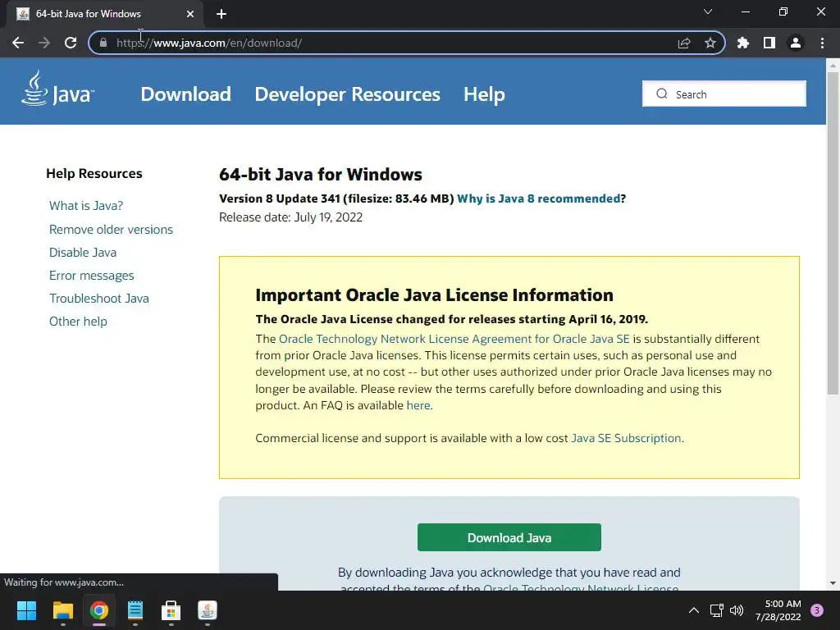Click the volume speaker icon in tray
Viewport: 840px width, 630px height.
pos(737,610)
